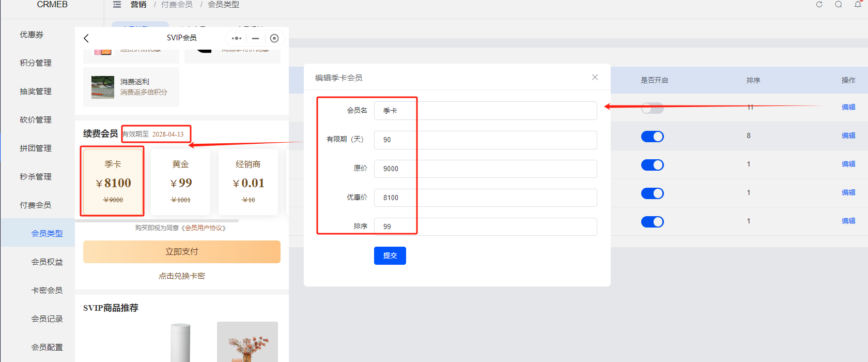Open 会员权益 in the sidebar

pyautogui.click(x=47, y=262)
